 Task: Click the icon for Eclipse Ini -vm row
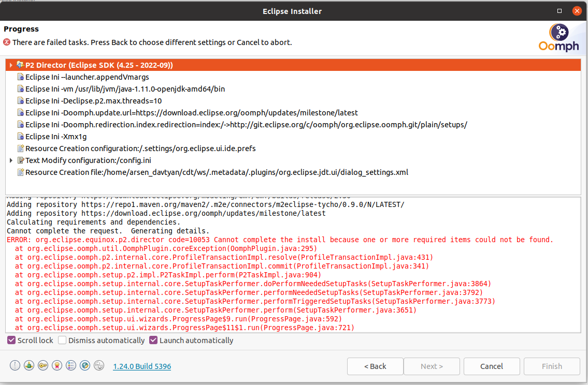click(21, 89)
